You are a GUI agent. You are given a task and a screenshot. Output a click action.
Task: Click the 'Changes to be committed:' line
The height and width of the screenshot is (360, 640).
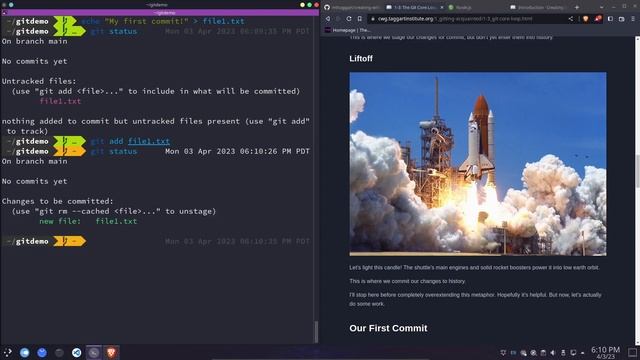click(58, 201)
